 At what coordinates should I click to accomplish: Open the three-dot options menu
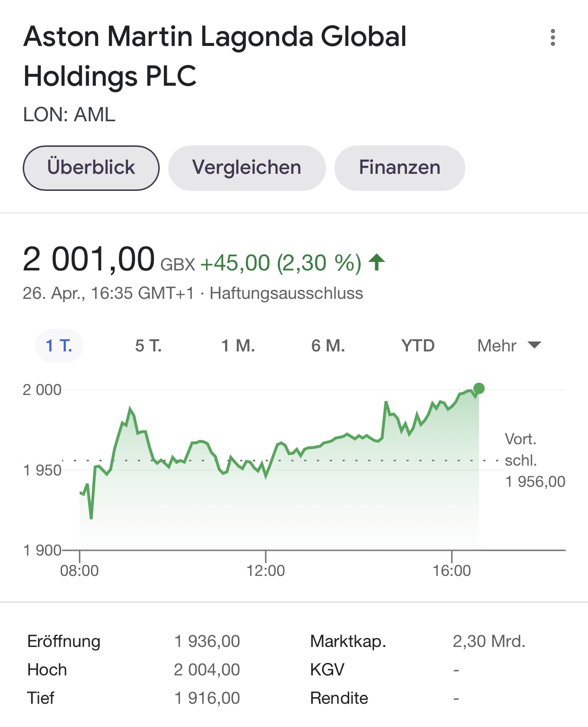552,37
